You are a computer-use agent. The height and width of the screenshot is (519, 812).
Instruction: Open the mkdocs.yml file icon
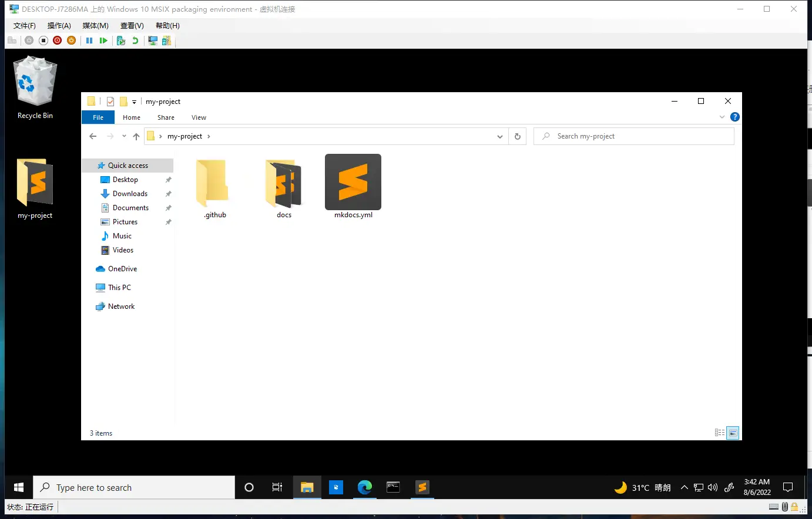coord(353,183)
